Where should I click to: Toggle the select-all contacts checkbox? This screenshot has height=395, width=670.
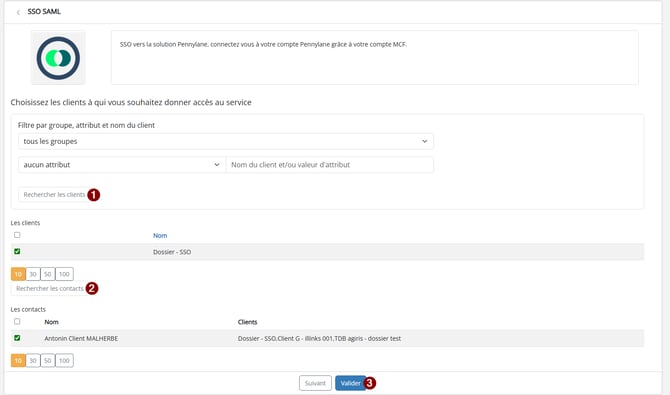(17, 321)
